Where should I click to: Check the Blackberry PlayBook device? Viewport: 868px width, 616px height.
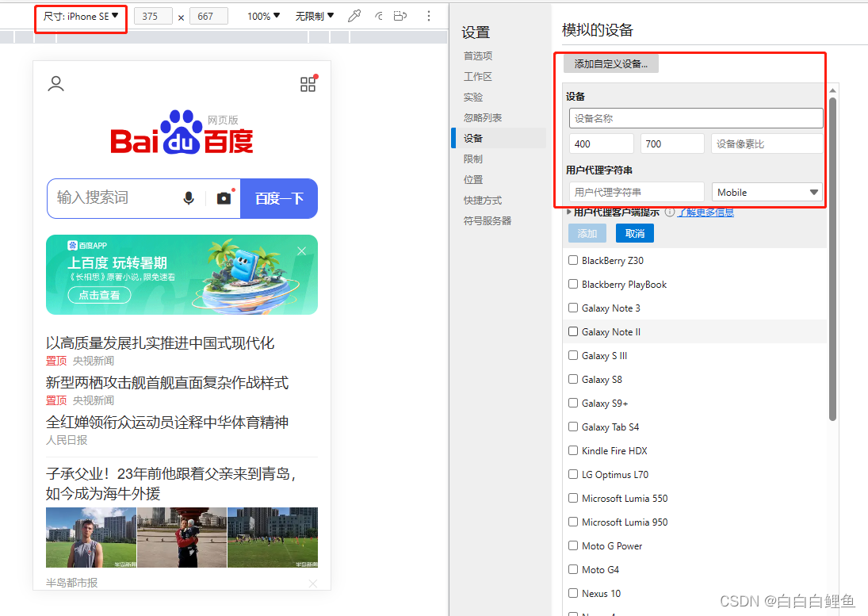(573, 284)
